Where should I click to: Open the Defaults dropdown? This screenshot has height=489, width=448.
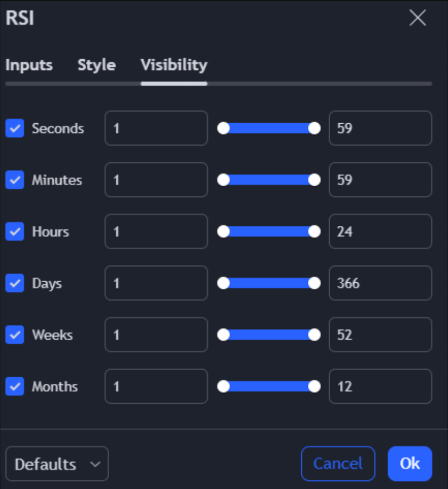[x=57, y=463]
